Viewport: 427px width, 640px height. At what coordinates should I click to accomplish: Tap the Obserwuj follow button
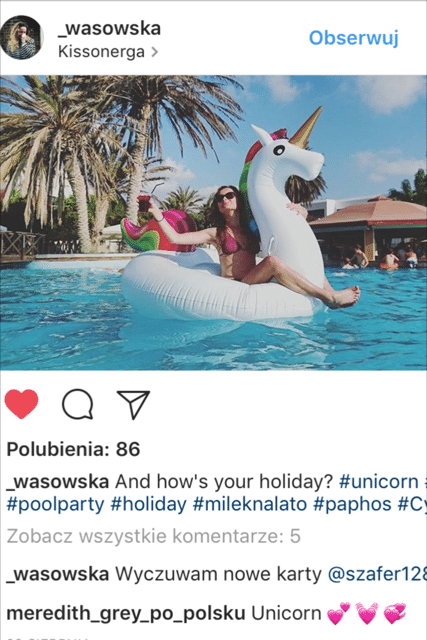click(354, 38)
